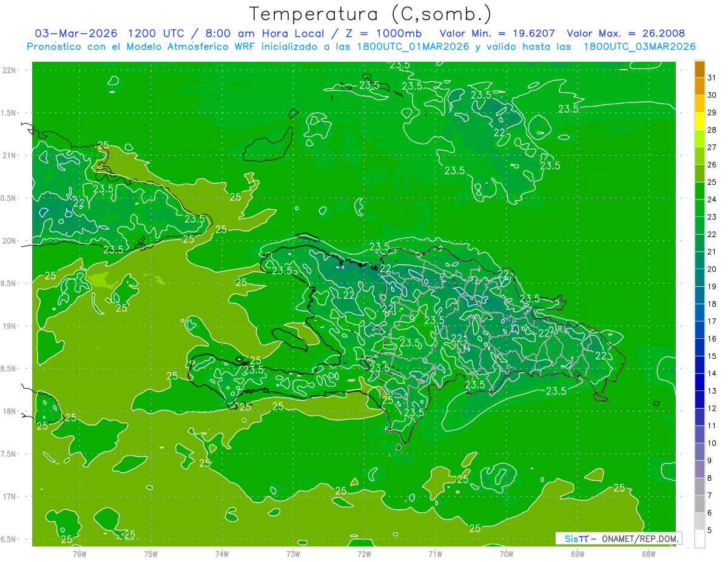Select the "Valor Min. = 19.6207" text
Screen dimensions: 728x562
pyautogui.click(x=497, y=33)
